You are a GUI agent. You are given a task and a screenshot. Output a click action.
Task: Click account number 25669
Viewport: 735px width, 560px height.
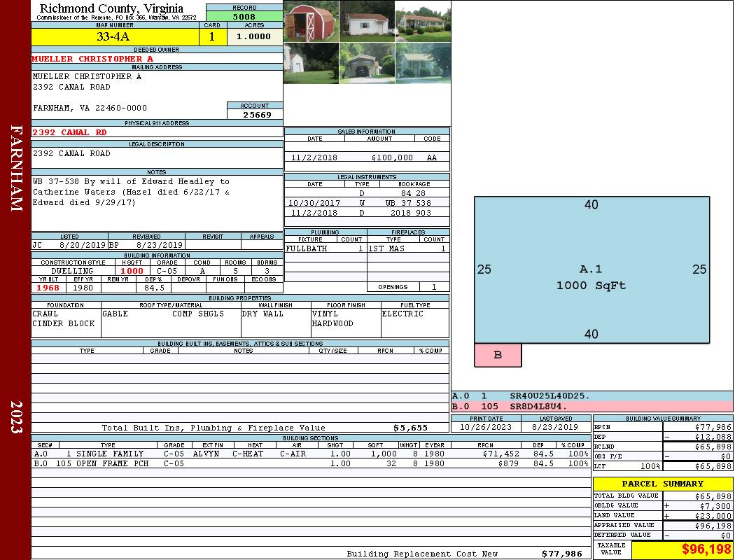coord(257,114)
